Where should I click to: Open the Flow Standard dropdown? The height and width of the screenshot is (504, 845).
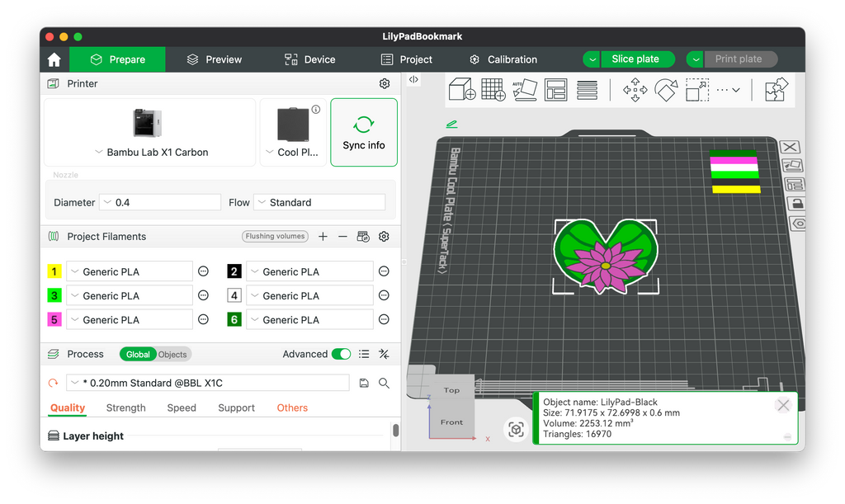319,202
